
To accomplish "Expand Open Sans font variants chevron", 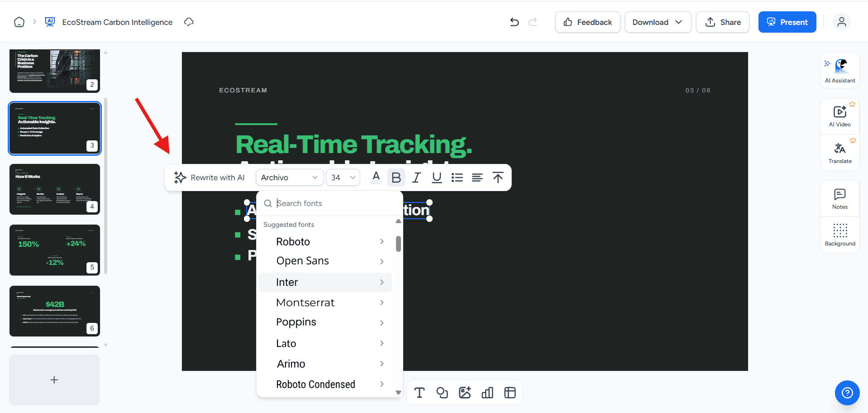I will pyautogui.click(x=382, y=261).
